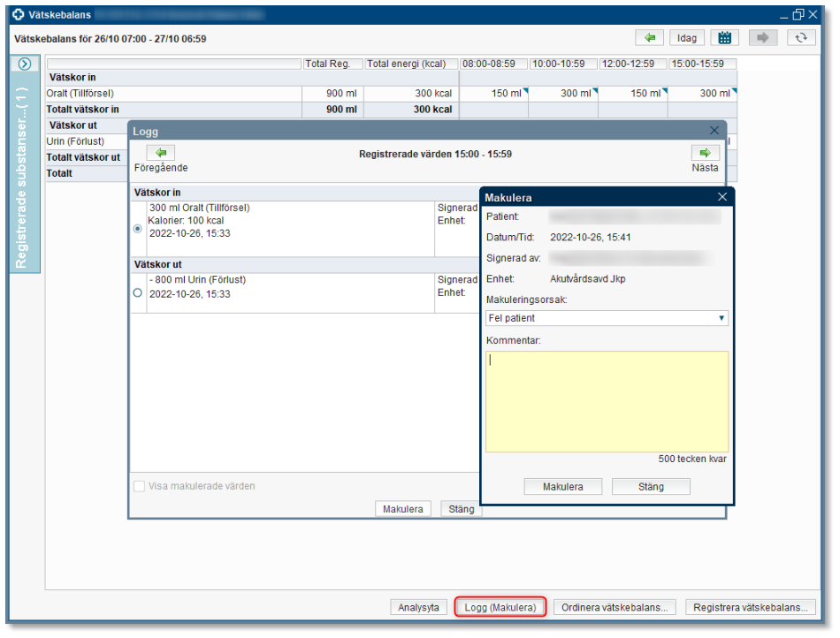Open the Makuleringsorsak dropdown
This screenshot has height=638, width=840.
click(x=607, y=318)
